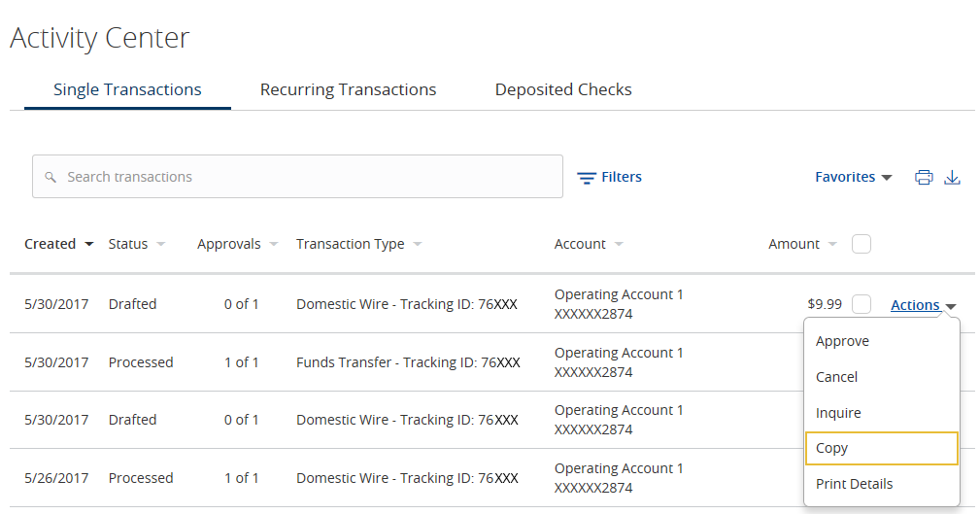Switch to Recurring Transactions tab
Image resolution: width=980 pixels, height=514 pixels.
[x=348, y=89]
